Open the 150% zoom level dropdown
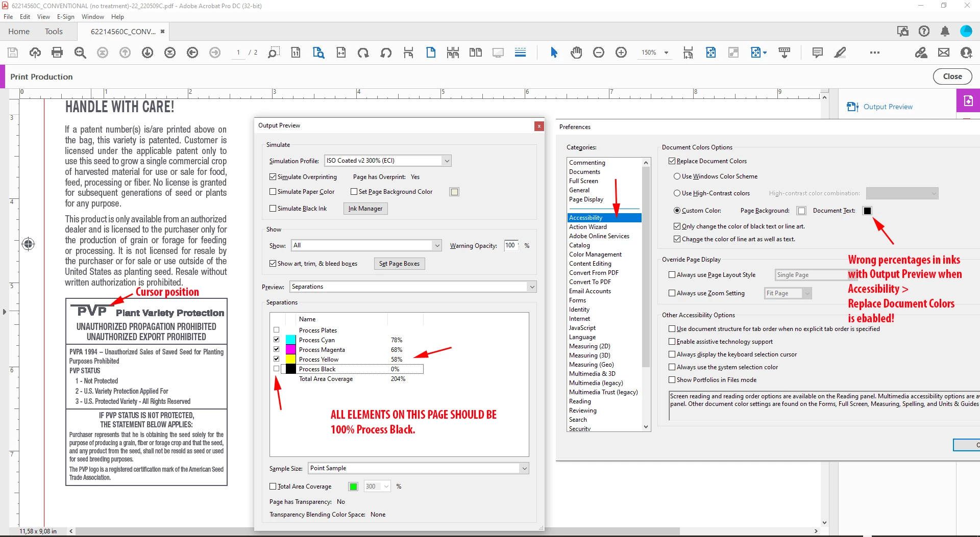980x537 pixels. 666,53
